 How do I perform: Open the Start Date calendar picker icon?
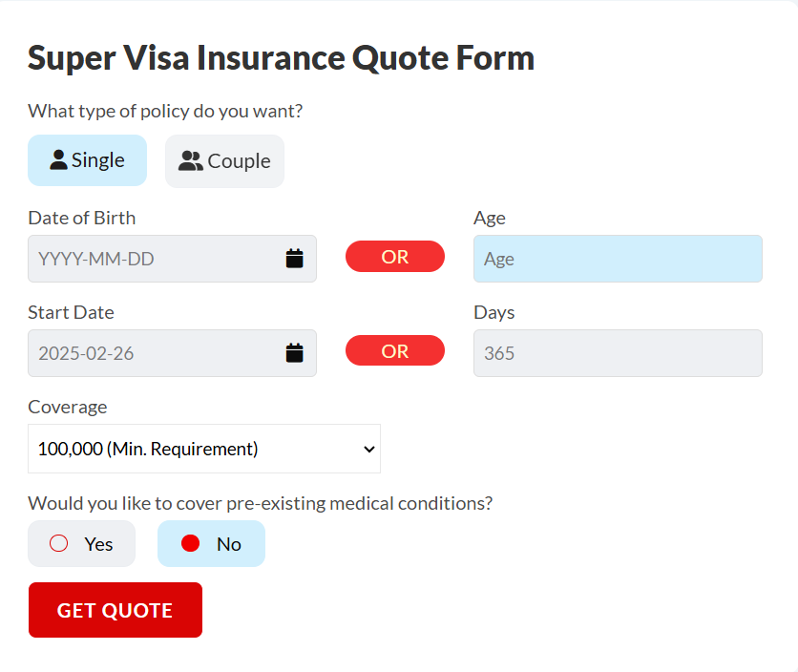click(x=294, y=353)
